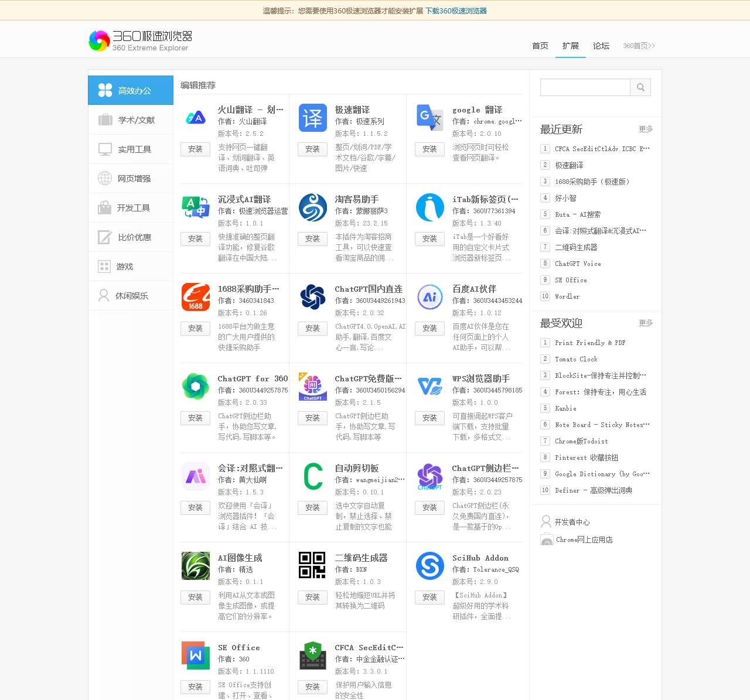
Task: Open the 沉浸式AI翻译 extension icon
Action: tap(196, 207)
